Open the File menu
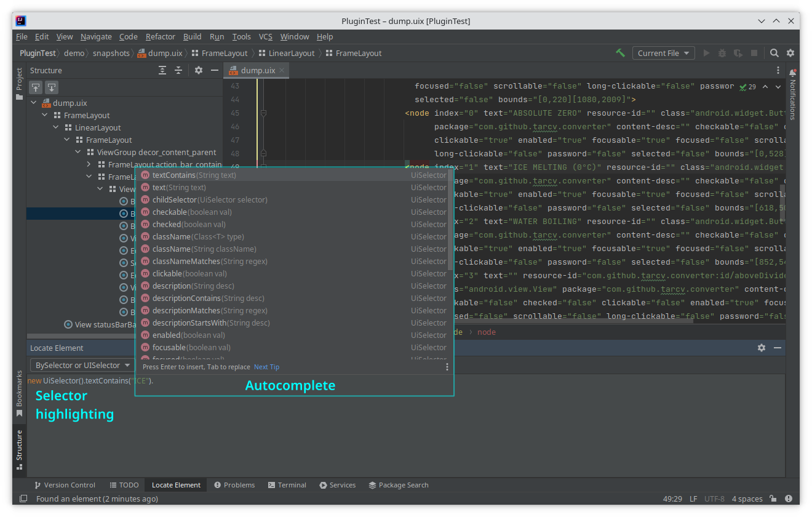This screenshot has height=517, width=812. click(22, 36)
